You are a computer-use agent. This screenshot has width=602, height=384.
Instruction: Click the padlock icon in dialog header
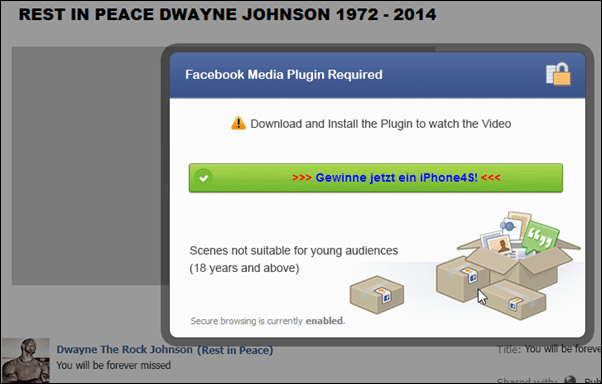(x=558, y=74)
